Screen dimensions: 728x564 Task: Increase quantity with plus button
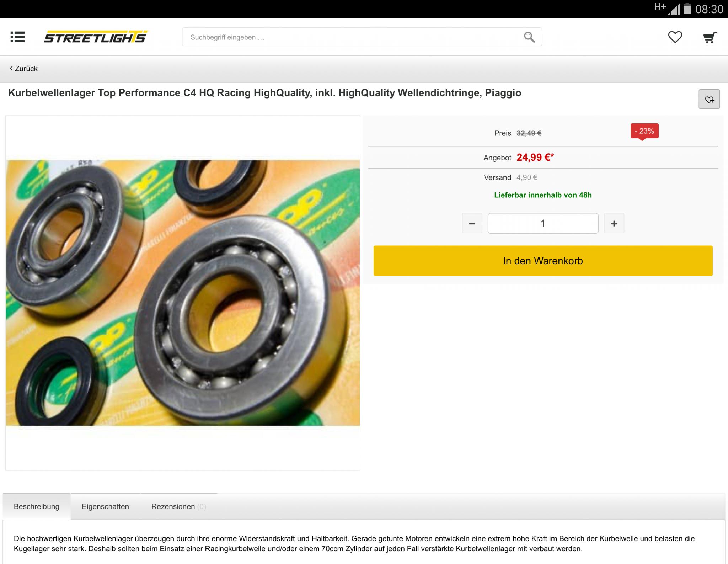pos(614,223)
